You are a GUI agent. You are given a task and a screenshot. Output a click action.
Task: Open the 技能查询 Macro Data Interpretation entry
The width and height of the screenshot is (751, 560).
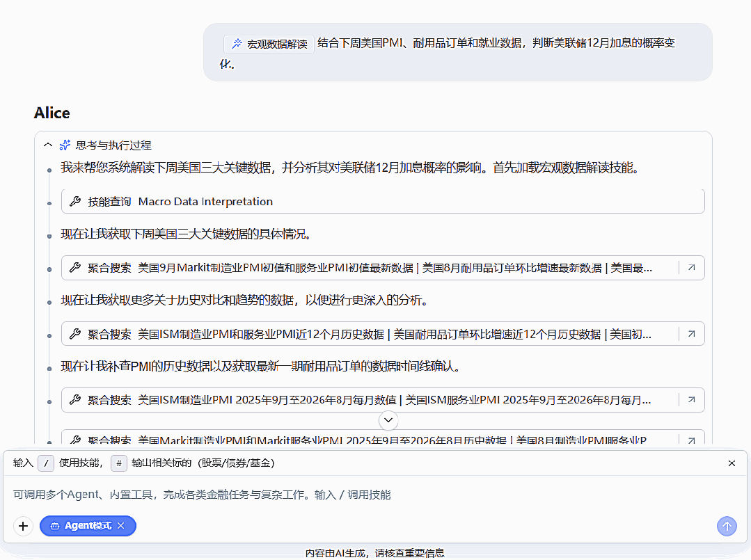pyautogui.click(x=383, y=202)
